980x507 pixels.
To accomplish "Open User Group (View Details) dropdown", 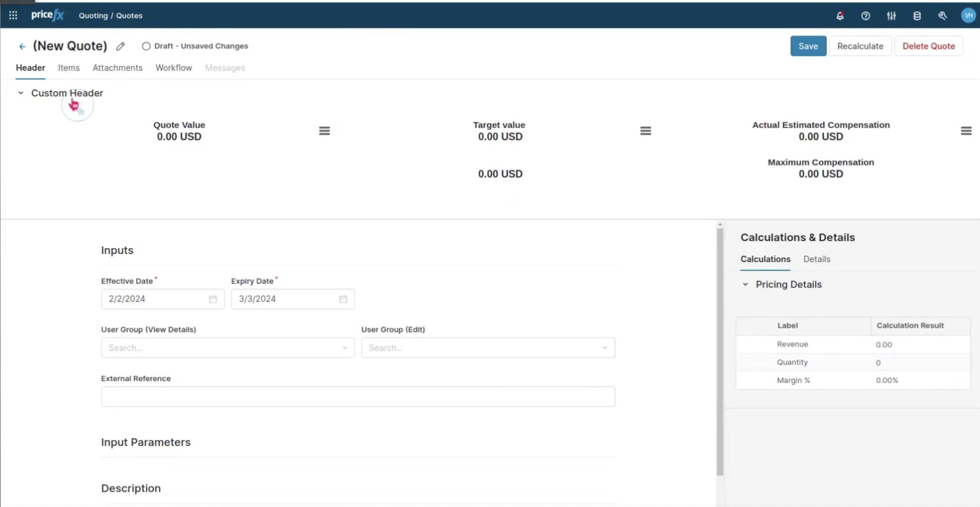I will click(228, 348).
